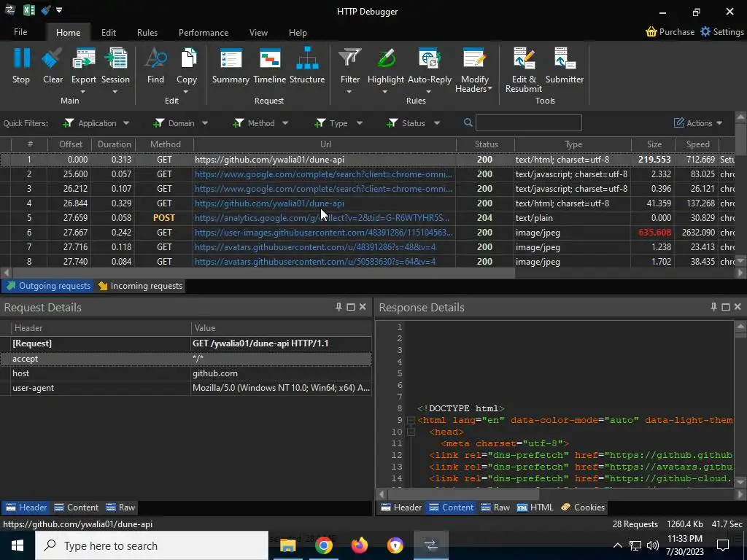Image resolution: width=747 pixels, height=560 pixels.
Task: Click the Clear icon in Main group
Action: [x=53, y=58]
